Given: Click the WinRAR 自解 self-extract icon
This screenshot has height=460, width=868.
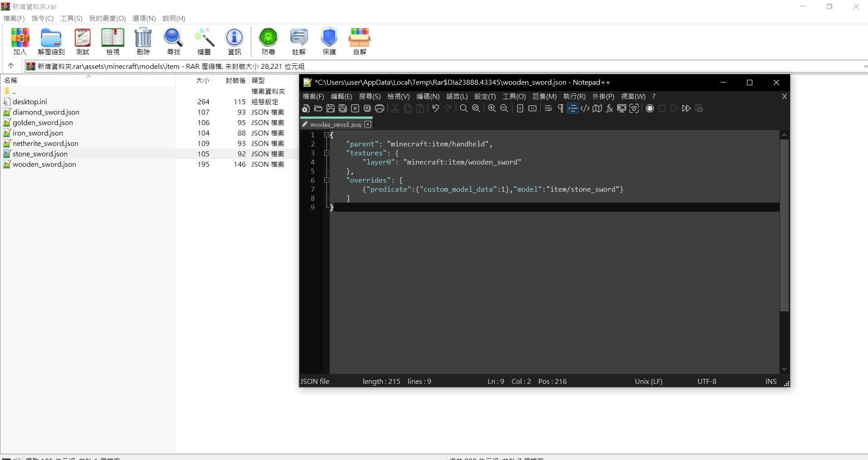Looking at the screenshot, I should click(x=359, y=42).
